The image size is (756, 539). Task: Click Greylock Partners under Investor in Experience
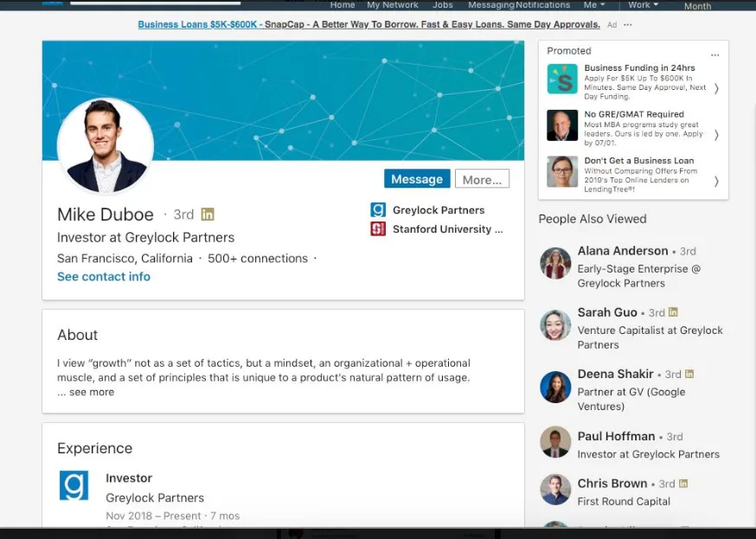[x=155, y=497]
